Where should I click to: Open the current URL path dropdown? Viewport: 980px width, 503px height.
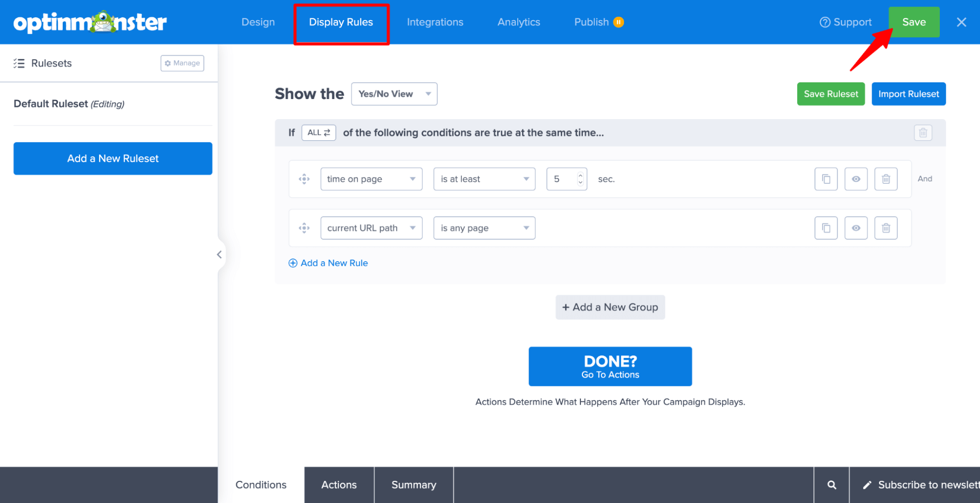coord(371,228)
